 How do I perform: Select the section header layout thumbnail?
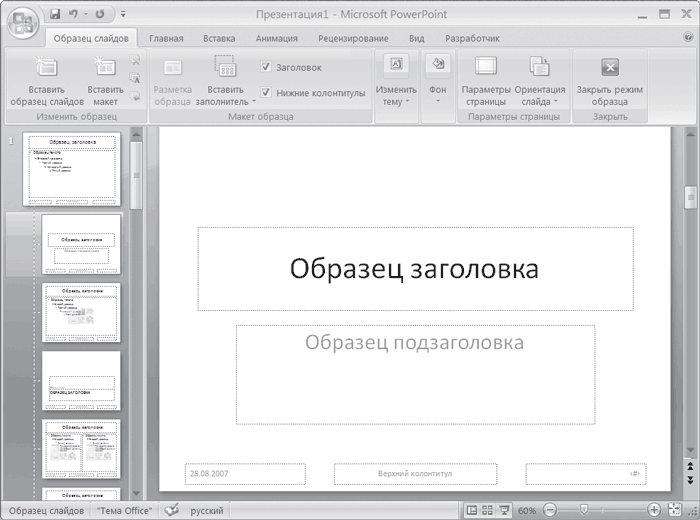pos(81,381)
